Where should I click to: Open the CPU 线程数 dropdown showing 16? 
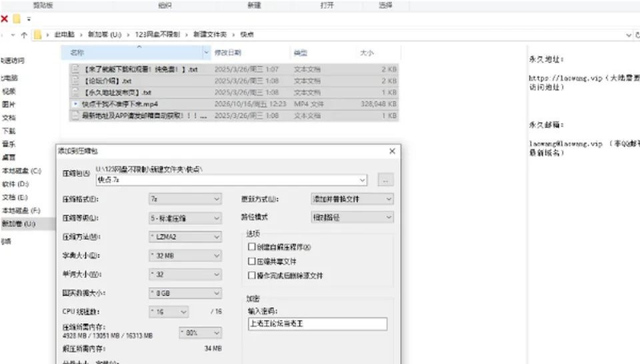169,312
